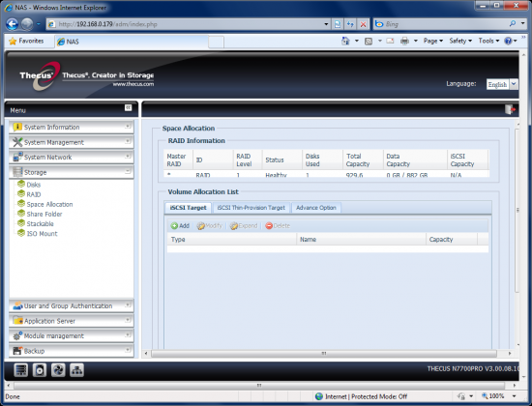Open Stackable in Storage tree

coord(40,224)
